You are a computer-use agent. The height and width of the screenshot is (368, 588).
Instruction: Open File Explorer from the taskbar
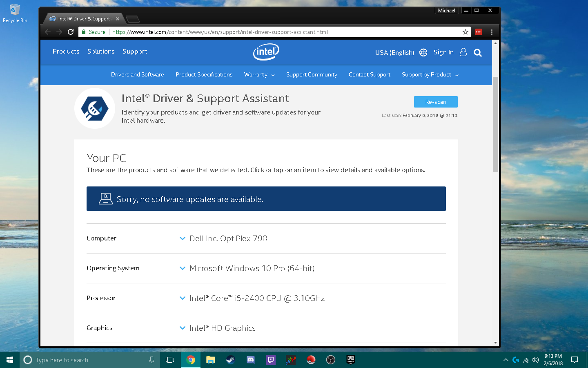click(x=211, y=360)
